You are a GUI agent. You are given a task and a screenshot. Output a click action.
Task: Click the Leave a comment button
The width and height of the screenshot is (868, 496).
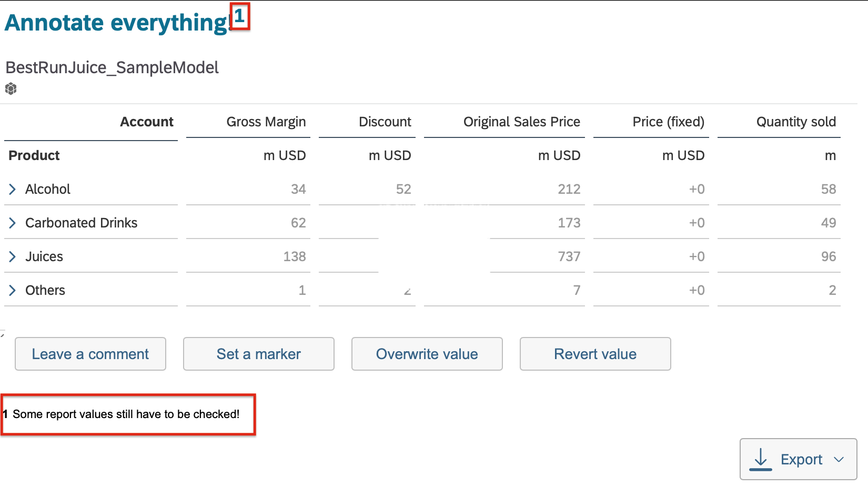click(90, 354)
